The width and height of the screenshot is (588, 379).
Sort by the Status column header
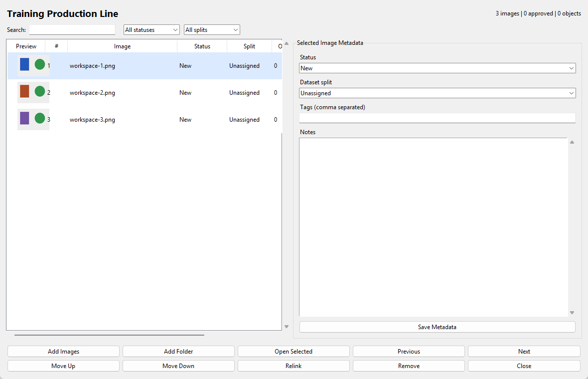tap(202, 46)
